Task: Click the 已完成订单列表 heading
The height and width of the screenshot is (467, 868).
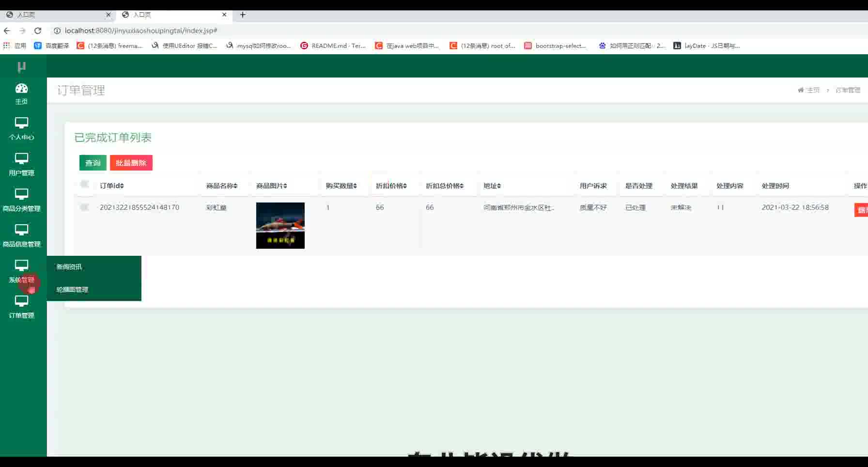Action: coord(113,138)
